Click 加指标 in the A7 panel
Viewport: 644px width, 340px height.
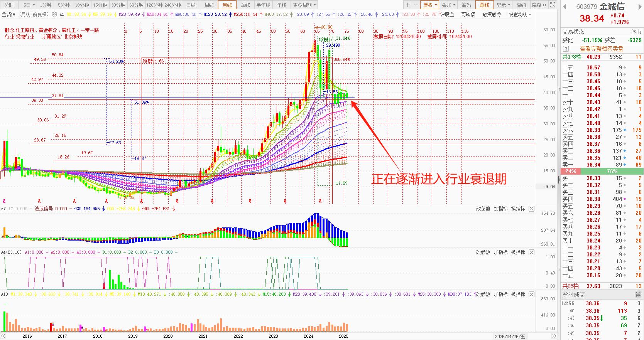click(501, 209)
